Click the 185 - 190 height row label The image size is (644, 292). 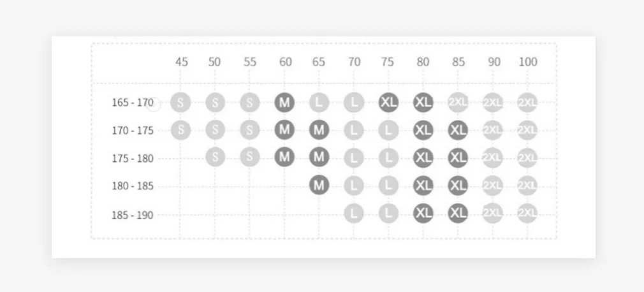(x=133, y=215)
